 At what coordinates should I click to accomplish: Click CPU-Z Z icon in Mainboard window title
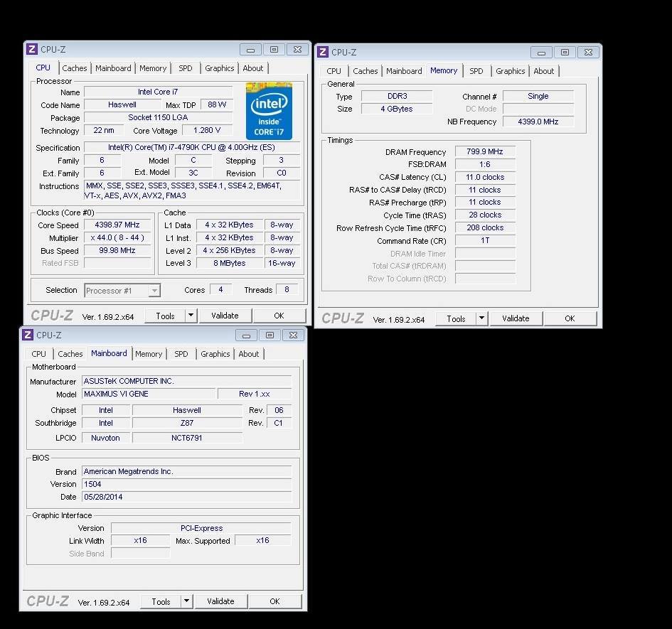(28, 335)
